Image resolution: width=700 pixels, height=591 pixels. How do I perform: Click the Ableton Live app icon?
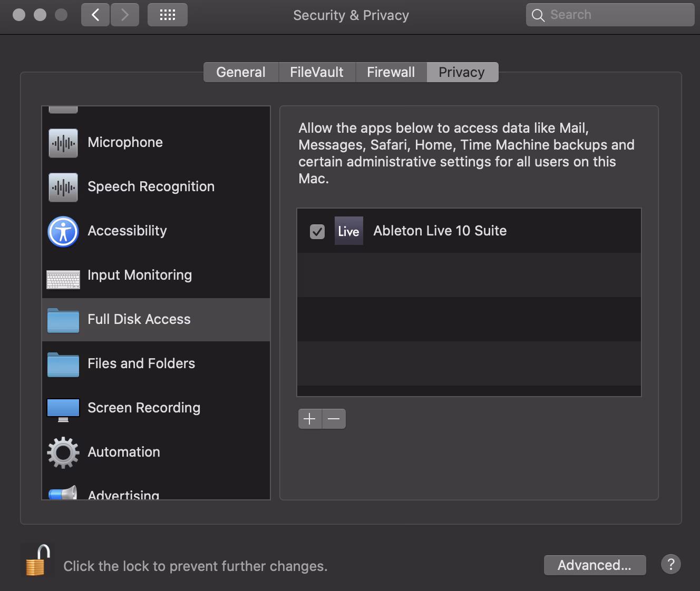348,231
